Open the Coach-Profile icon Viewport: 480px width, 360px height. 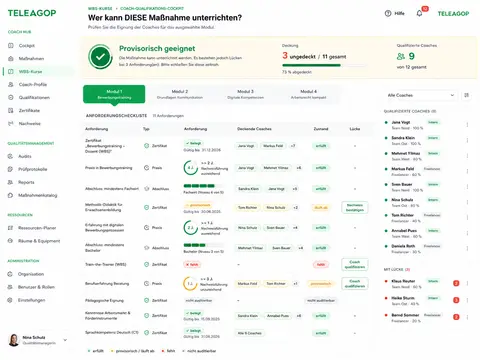[x=11, y=84]
